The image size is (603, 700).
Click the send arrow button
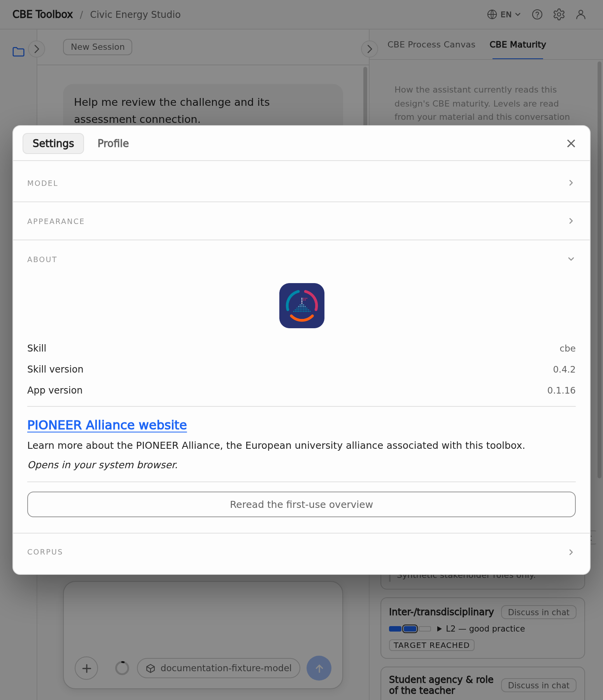click(x=319, y=668)
